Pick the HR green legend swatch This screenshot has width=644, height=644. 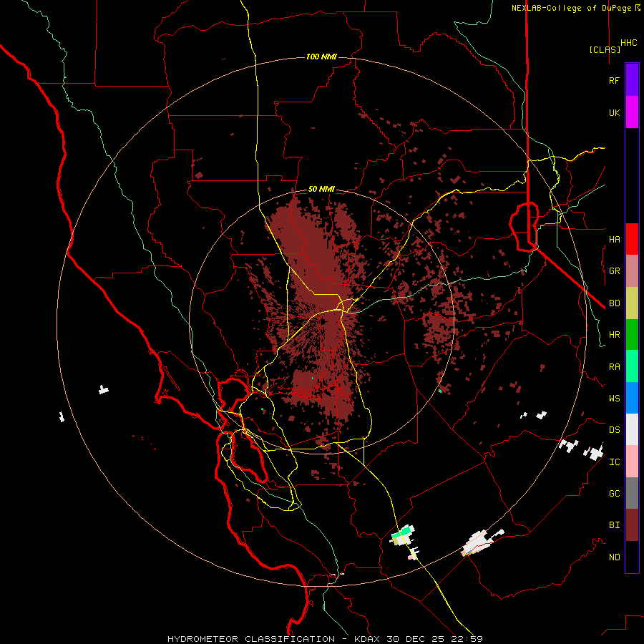[632, 335]
